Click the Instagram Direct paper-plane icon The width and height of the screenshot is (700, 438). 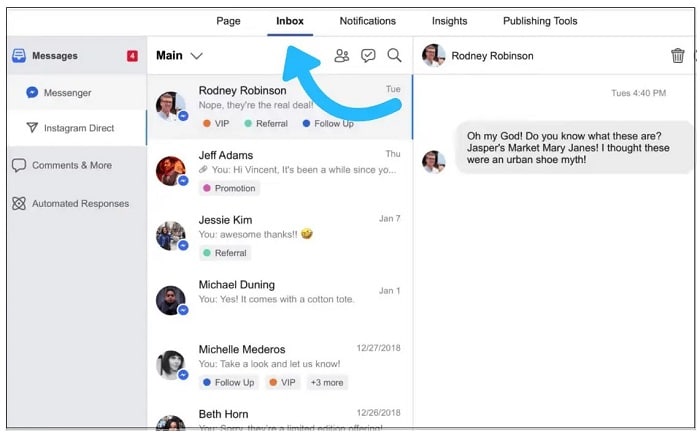[32, 128]
